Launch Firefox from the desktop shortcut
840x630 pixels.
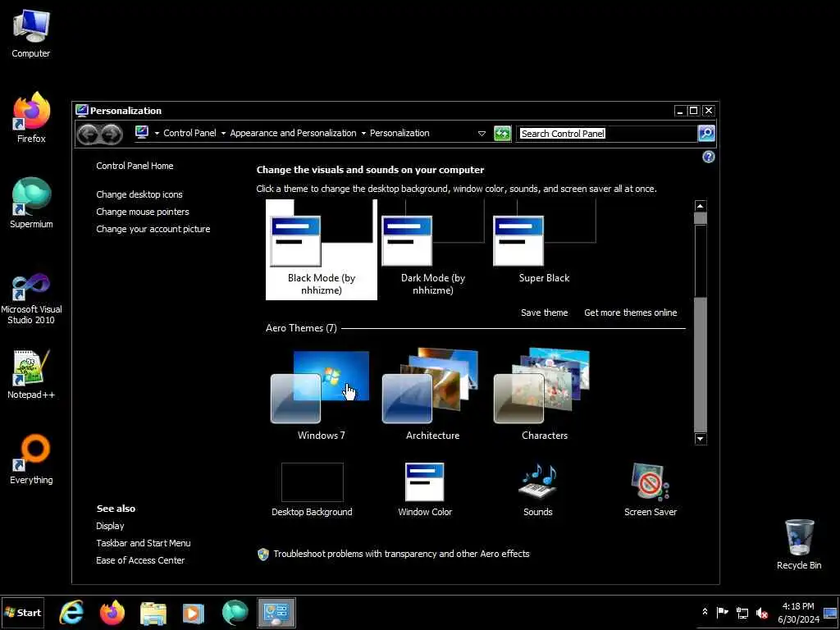[31, 117]
